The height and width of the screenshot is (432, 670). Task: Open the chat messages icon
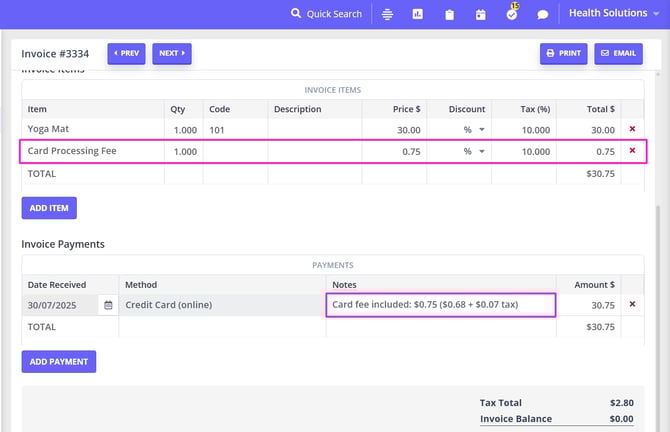tap(542, 14)
